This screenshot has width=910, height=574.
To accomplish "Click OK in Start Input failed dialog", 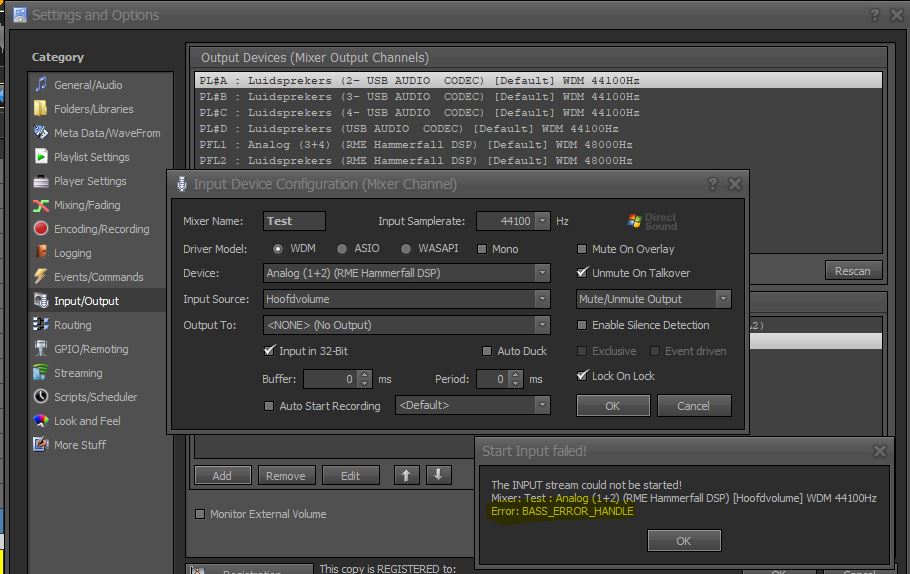I will pos(684,540).
